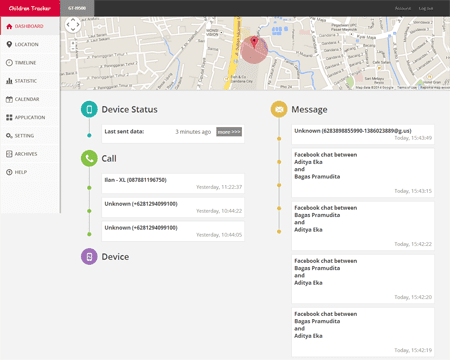Open the Calendar icon in sidebar
The width and height of the screenshot is (450, 360).
pos(9,99)
